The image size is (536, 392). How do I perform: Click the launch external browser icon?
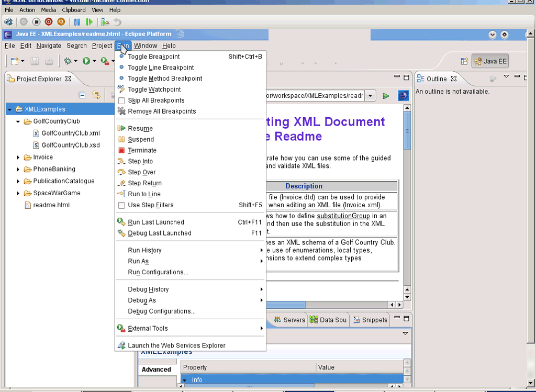coord(402,96)
